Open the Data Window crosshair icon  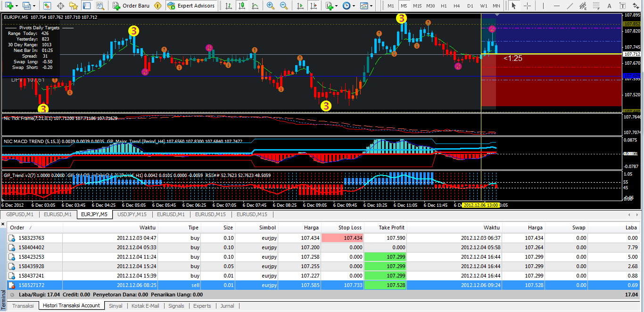click(x=60, y=6)
